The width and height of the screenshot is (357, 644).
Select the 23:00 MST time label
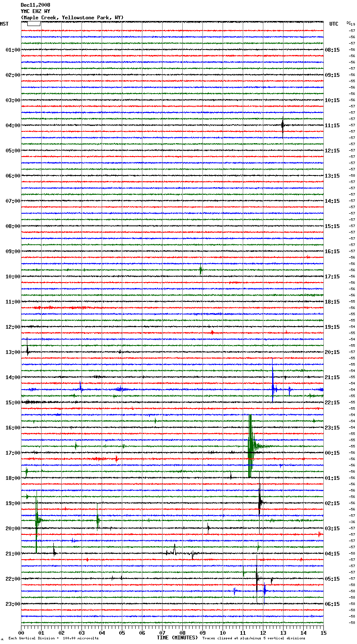[x=13, y=604]
